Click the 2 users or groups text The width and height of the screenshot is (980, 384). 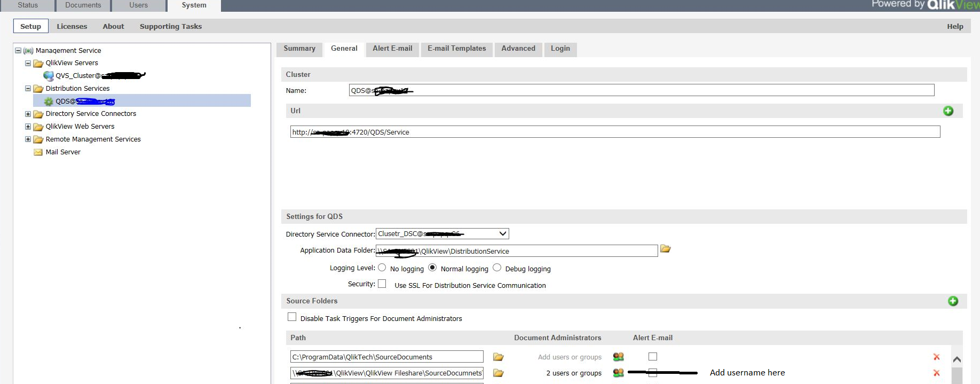tap(574, 373)
